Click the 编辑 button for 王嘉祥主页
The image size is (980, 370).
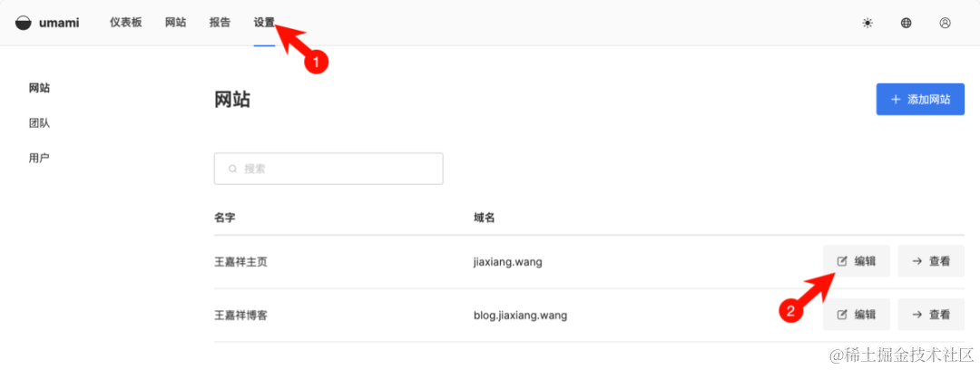(857, 261)
